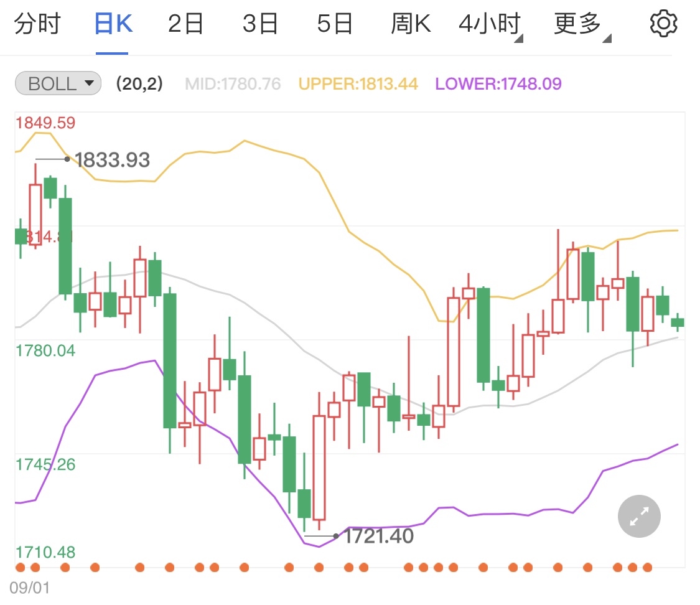The width and height of the screenshot is (700, 605).
Task: Switch to the 2日 tab
Action: [x=185, y=24]
